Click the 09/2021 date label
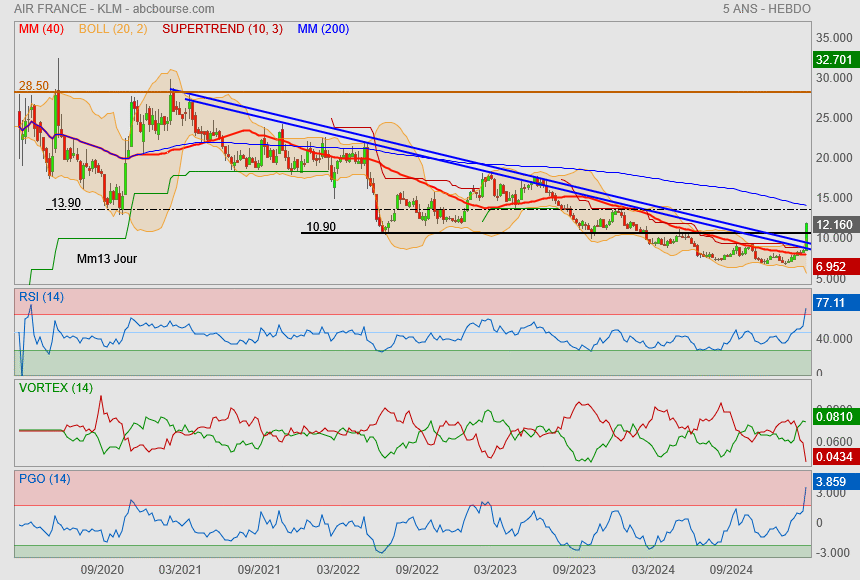Image resolution: width=860 pixels, height=580 pixels. click(259, 570)
